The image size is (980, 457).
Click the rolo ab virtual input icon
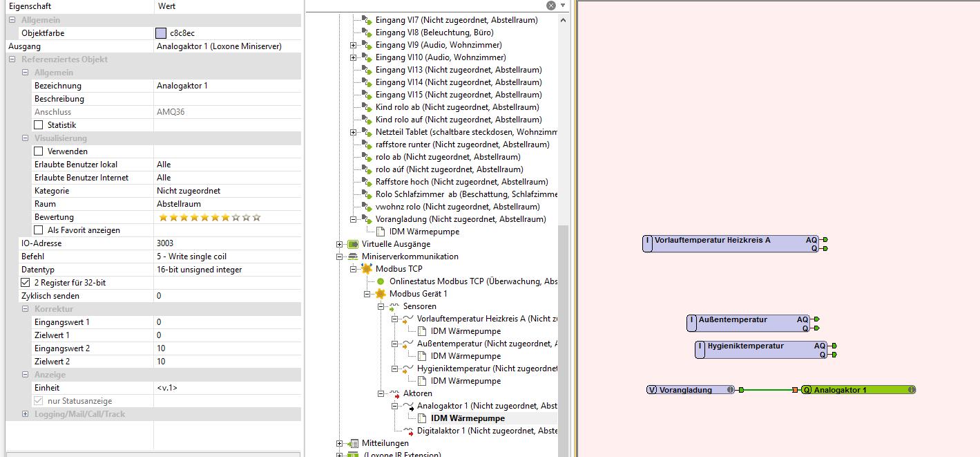[x=367, y=158]
